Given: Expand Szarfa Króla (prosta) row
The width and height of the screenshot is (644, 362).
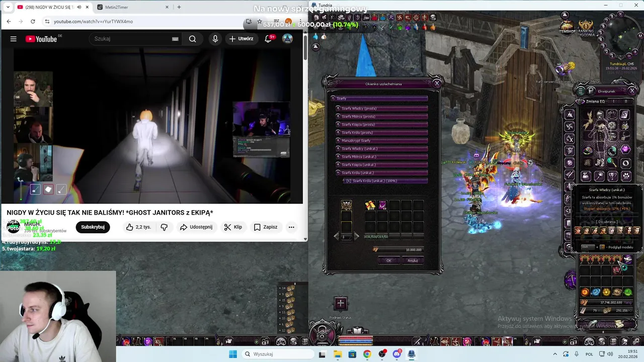Looking at the screenshot, I should [338, 133].
